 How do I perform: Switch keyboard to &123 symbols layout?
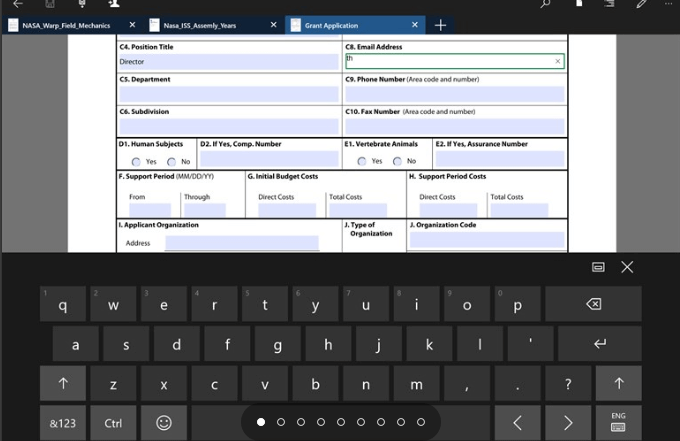tap(63, 423)
